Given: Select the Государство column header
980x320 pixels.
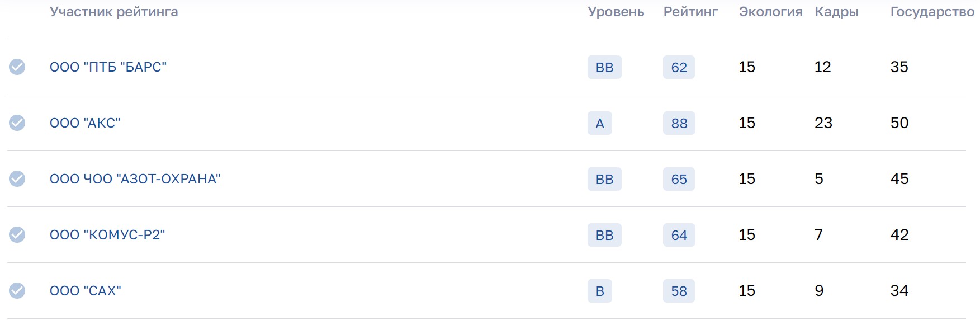Looking at the screenshot, I should 932,12.
